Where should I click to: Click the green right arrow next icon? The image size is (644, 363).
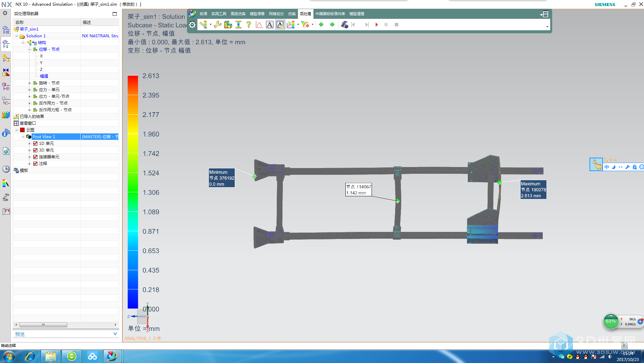click(332, 25)
